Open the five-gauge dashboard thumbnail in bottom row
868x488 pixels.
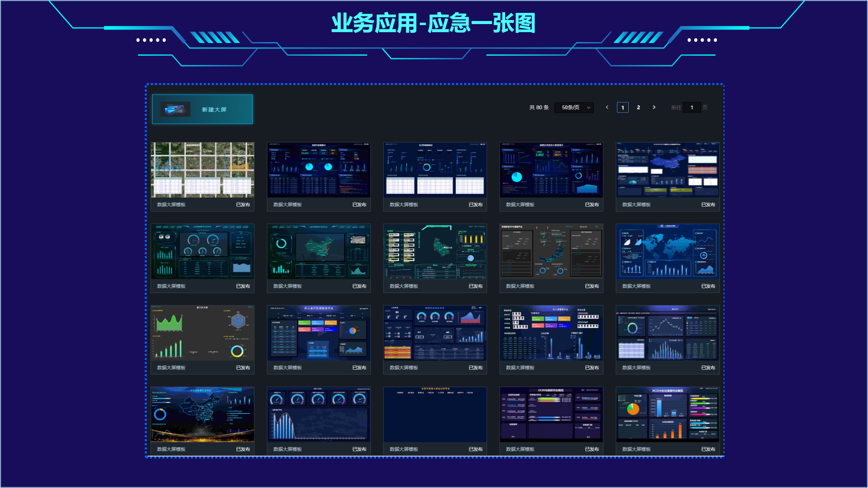tap(319, 414)
